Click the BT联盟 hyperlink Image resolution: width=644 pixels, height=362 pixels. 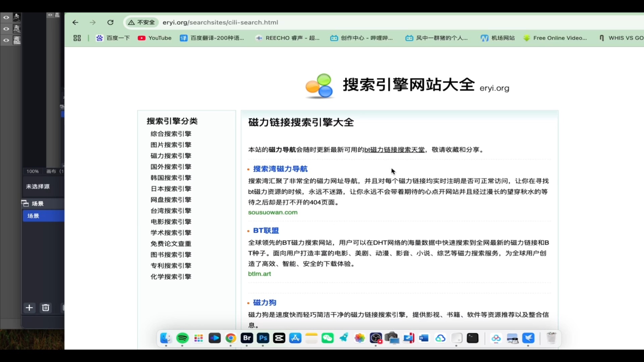click(266, 230)
